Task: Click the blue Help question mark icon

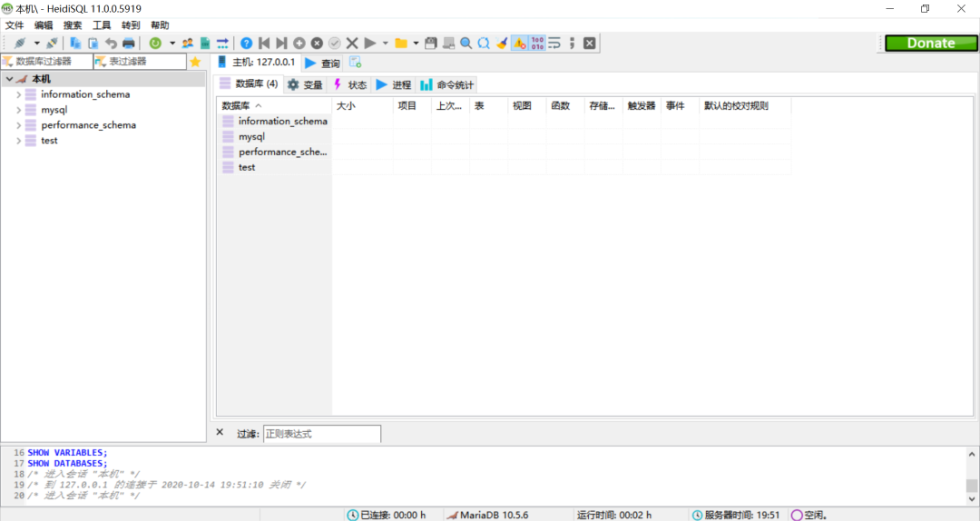Action: coord(246,44)
